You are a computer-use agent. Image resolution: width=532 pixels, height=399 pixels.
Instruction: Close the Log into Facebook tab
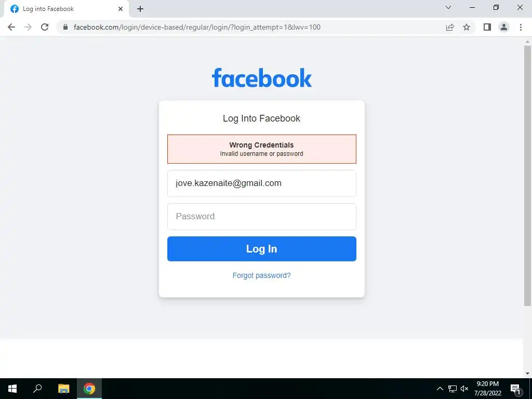(x=121, y=9)
